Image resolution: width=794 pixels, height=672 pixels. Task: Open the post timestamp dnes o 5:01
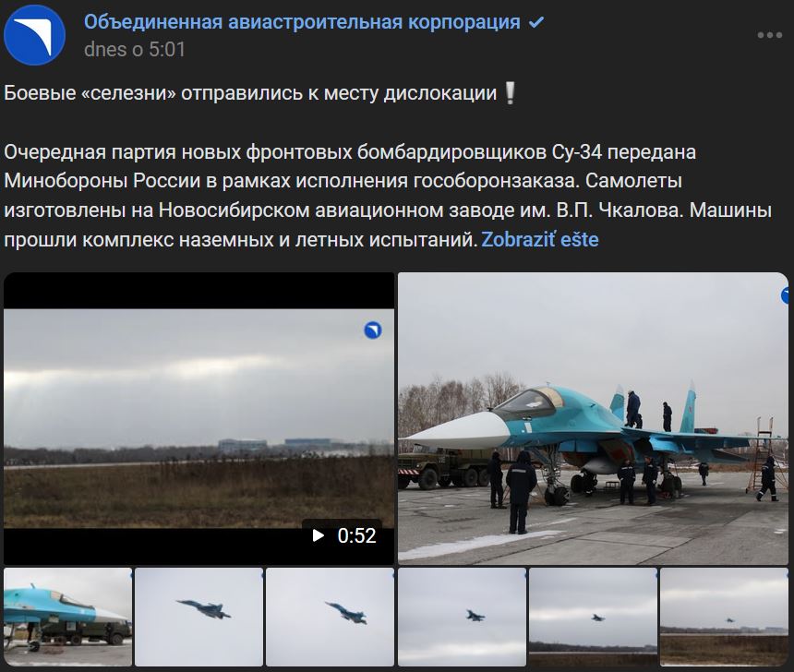[135, 50]
